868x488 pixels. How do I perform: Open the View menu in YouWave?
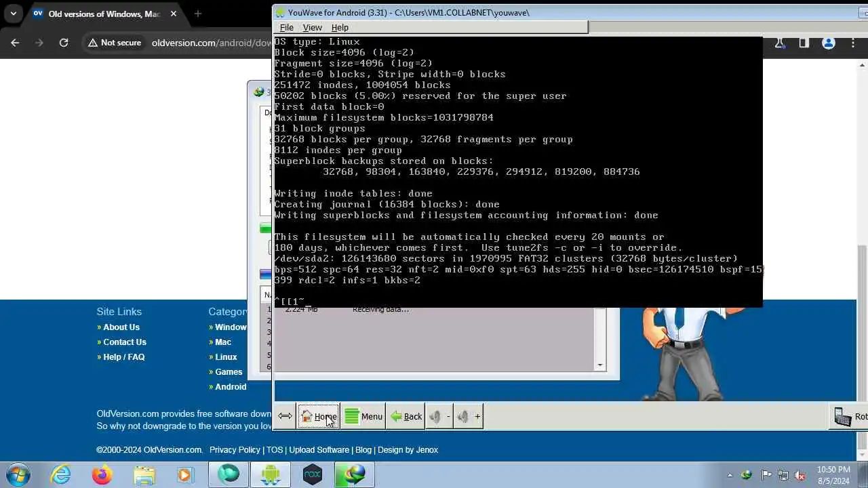click(x=312, y=27)
